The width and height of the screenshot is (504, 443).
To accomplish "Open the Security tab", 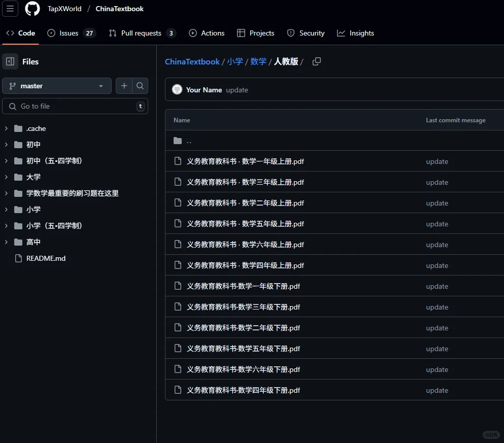I will [x=306, y=33].
